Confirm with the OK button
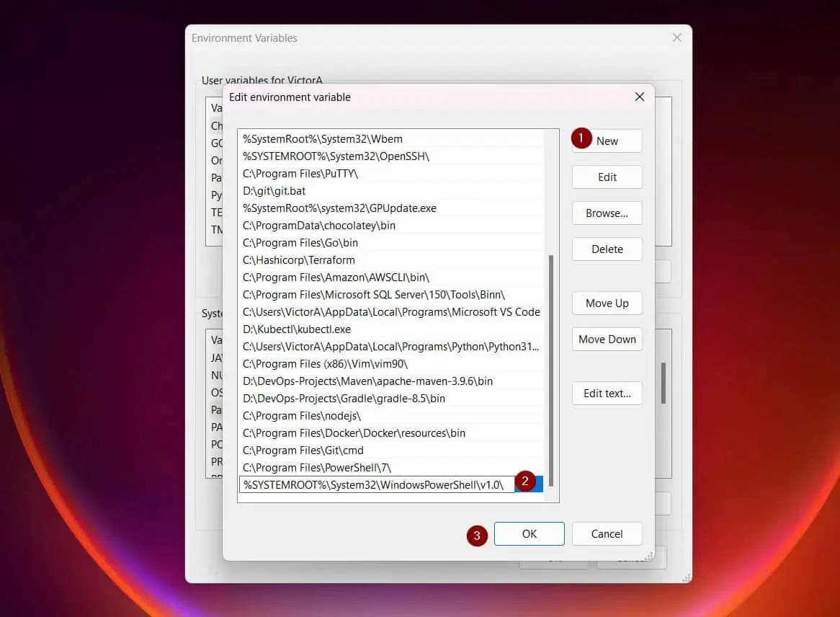This screenshot has height=617, width=840. (530, 533)
